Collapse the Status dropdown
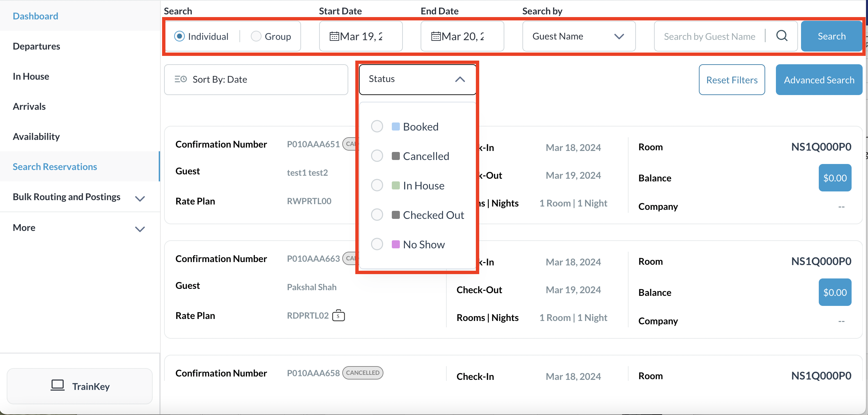Screen dimensions: 868x415 pyautogui.click(x=460, y=79)
